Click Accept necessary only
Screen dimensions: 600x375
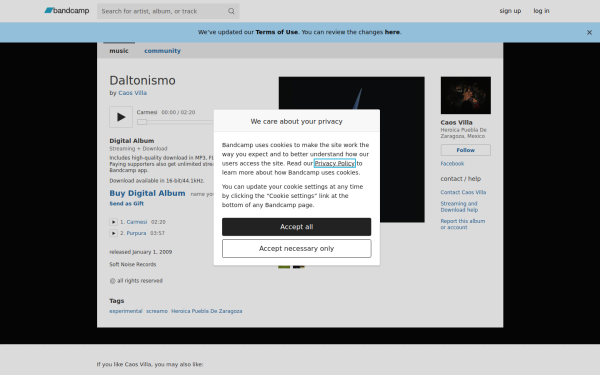297,249
